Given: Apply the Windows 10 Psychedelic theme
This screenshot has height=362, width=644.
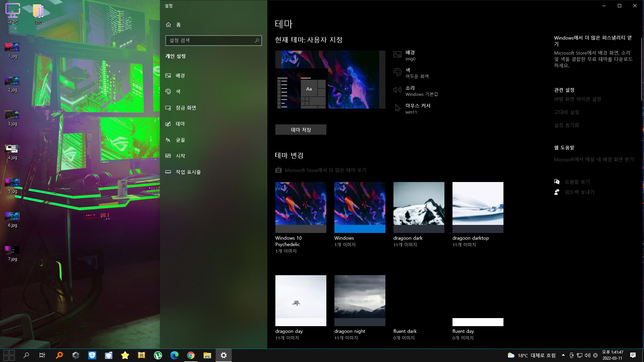Looking at the screenshot, I should pos(301,218).
